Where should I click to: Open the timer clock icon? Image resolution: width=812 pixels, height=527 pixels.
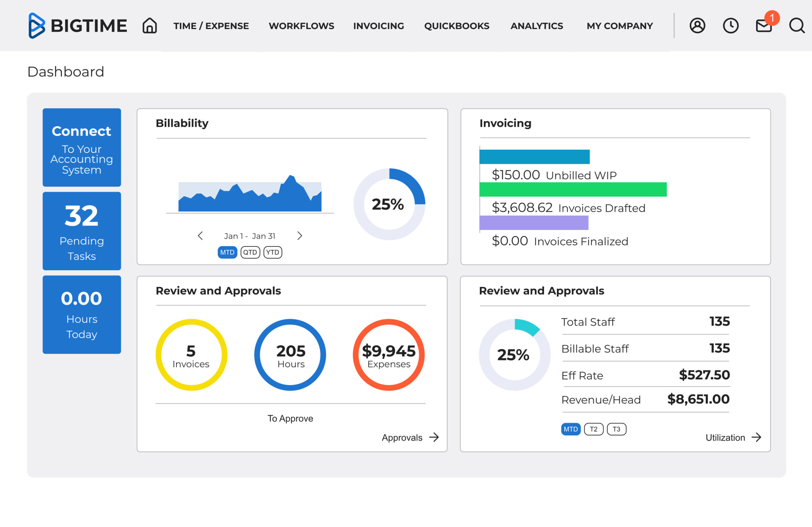tap(730, 26)
